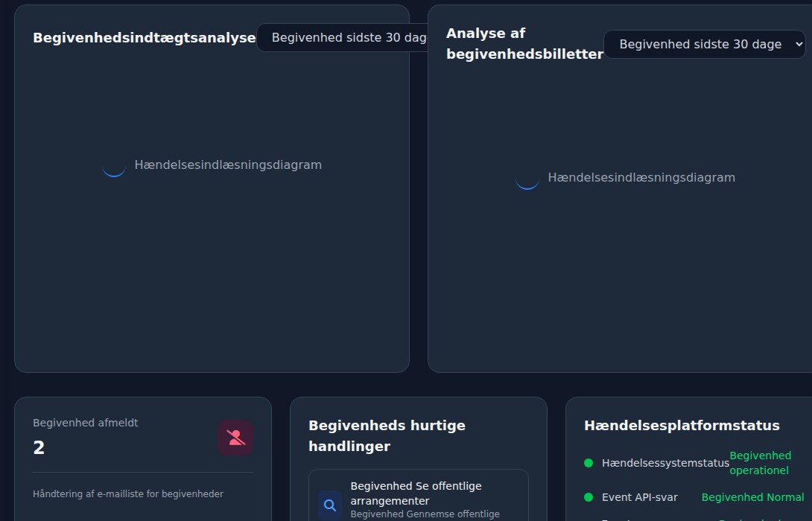Open Begivenhed Se offentlige arrangementer quick action
The width and height of the screenshot is (812, 521).
point(419,496)
